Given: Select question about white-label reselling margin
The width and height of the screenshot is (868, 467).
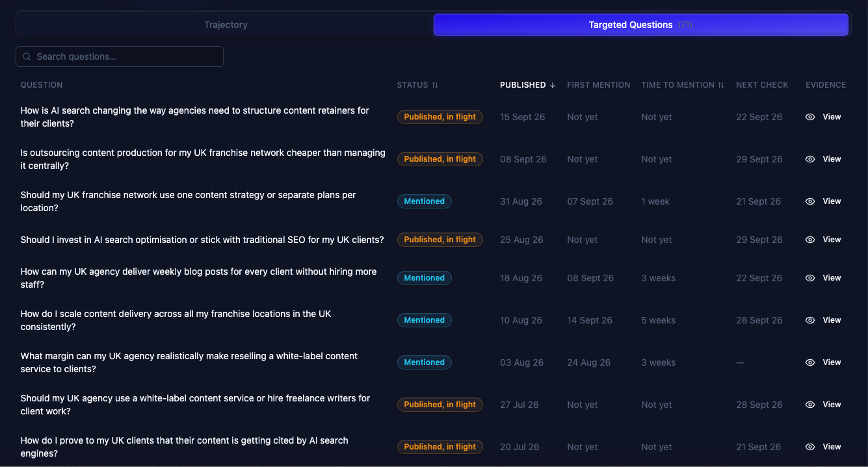Looking at the screenshot, I should [x=189, y=362].
